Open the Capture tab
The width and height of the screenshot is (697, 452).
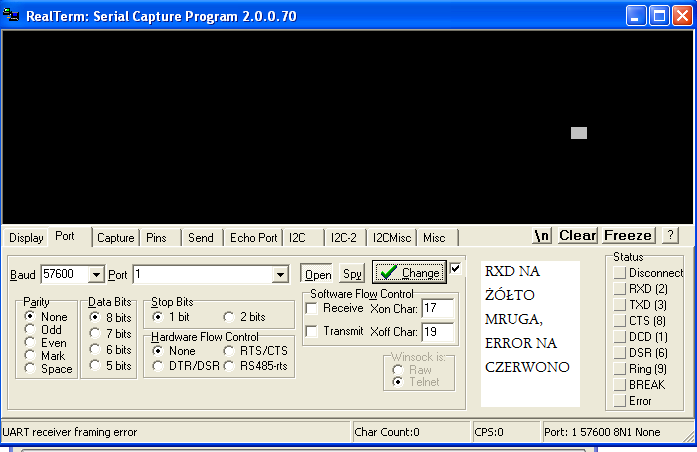pyautogui.click(x=116, y=238)
